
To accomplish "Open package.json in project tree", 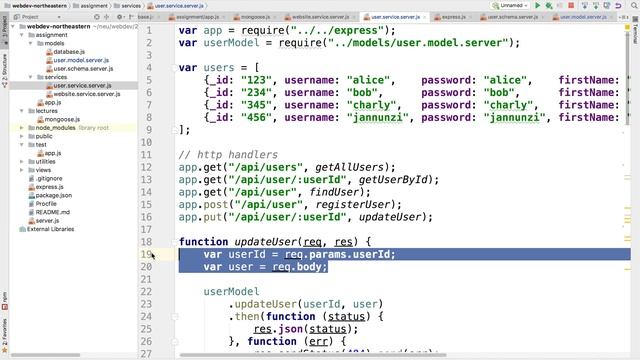I will (x=53, y=195).
